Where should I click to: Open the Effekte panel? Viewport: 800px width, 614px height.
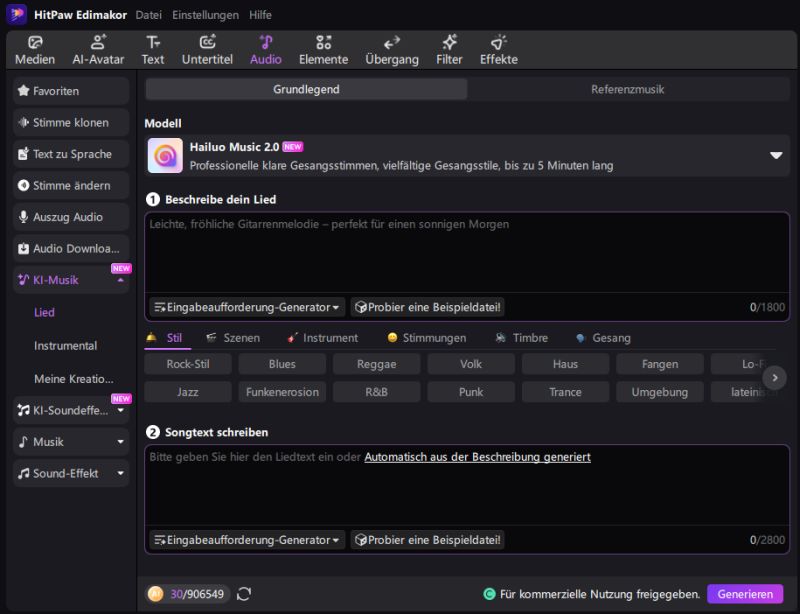tap(498, 50)
